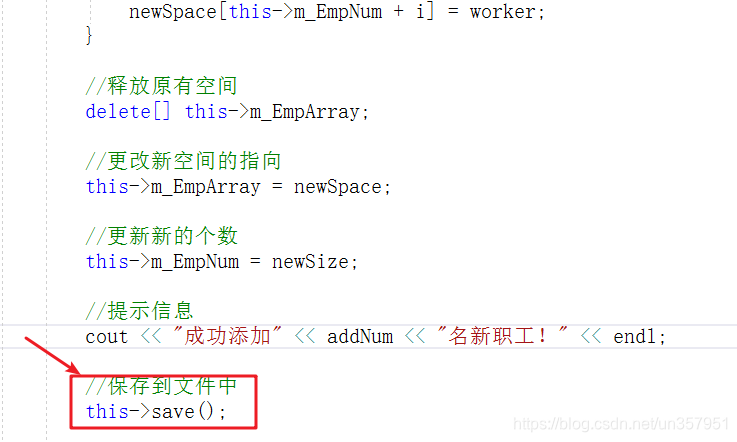Click the this->save() call
737x442 pixels.
click(x=156, y=412)
